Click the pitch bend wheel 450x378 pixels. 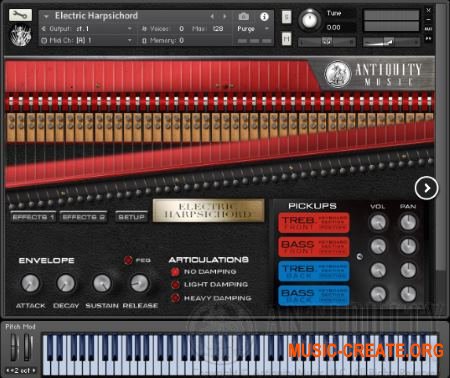14,347
